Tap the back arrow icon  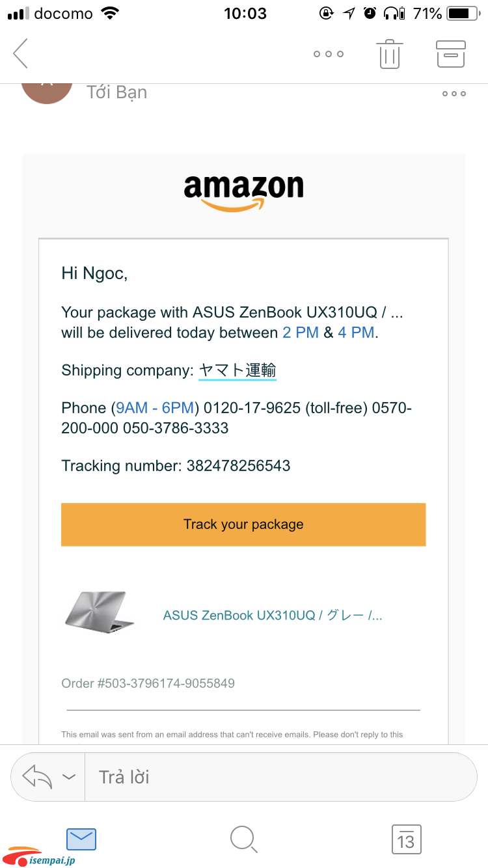[21, 53]
